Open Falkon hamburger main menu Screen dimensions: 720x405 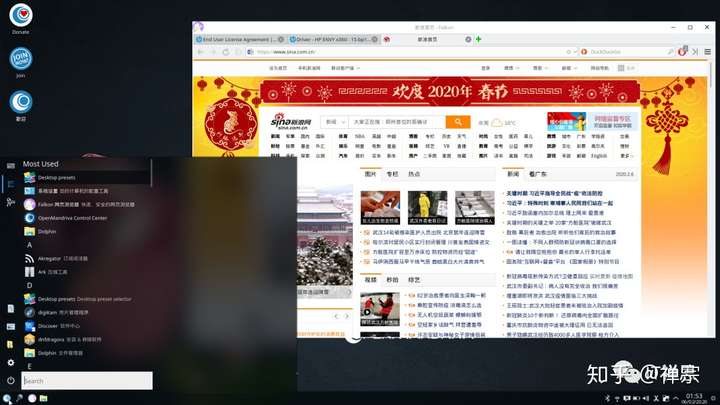[708, 52]
